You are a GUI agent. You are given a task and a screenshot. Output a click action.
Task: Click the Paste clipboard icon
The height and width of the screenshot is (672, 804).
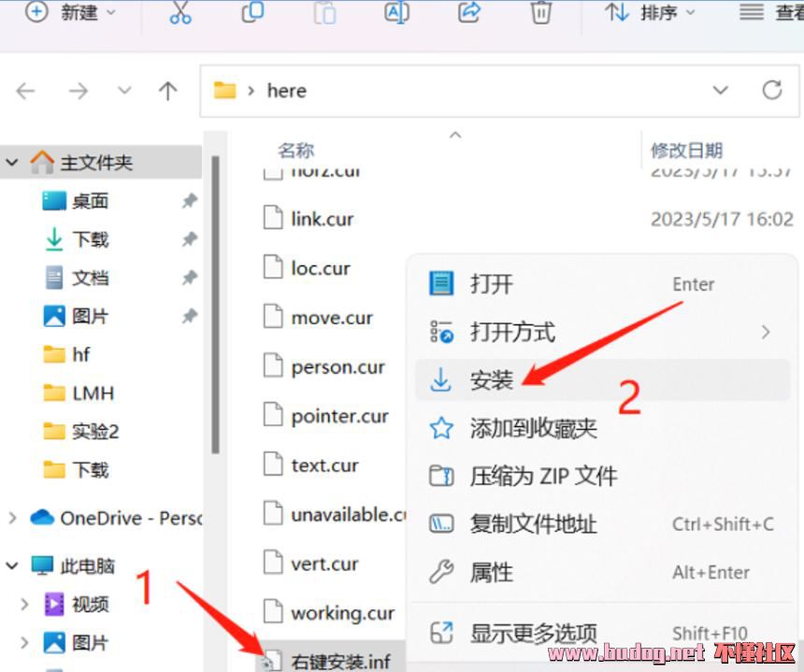pos(324,12)
